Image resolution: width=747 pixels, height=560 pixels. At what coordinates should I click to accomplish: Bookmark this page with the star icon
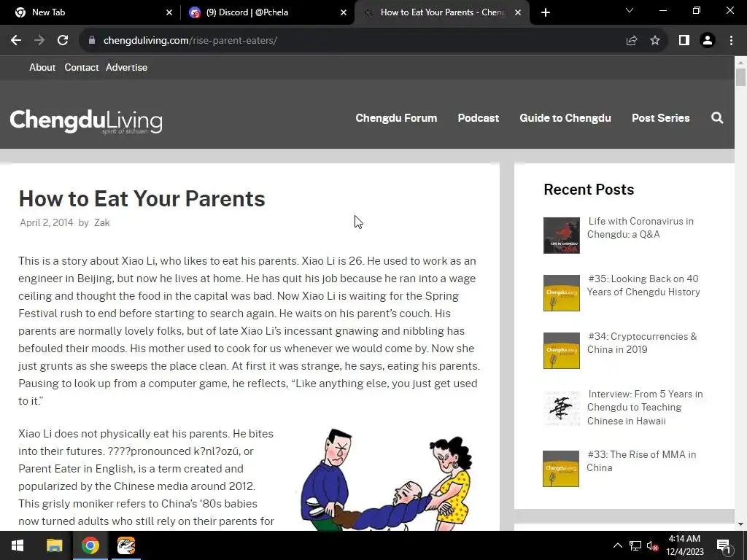(655, 41)
